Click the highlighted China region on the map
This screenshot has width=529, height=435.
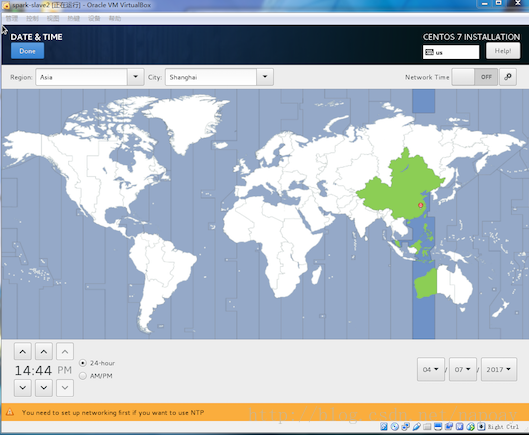(401, 189)
